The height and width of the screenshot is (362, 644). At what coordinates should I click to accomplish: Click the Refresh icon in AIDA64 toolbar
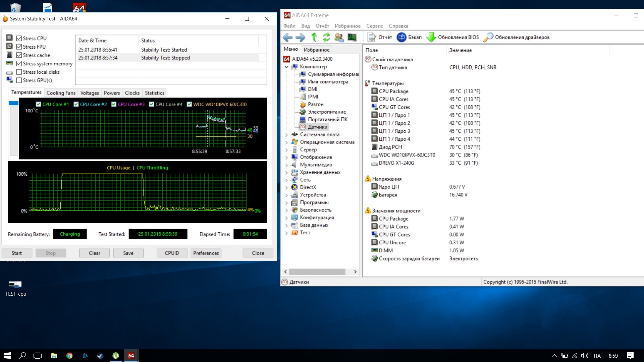(326, 37)
